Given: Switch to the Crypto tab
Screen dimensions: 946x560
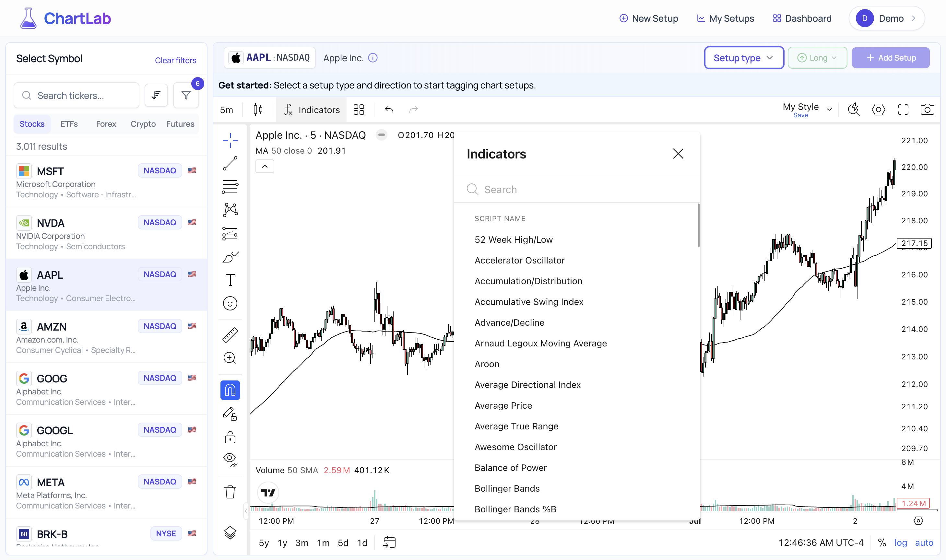Looking at the screenshot, I should (x=143, y=124).
